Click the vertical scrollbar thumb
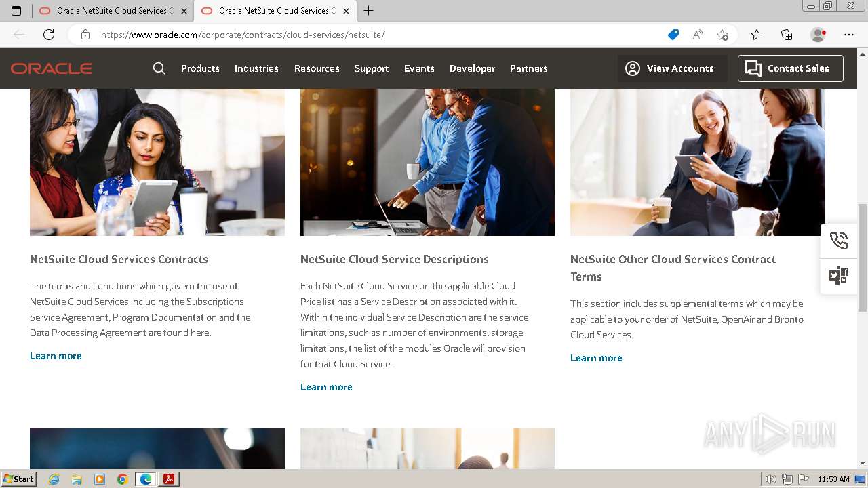868x488 pixels. point(863,258)
